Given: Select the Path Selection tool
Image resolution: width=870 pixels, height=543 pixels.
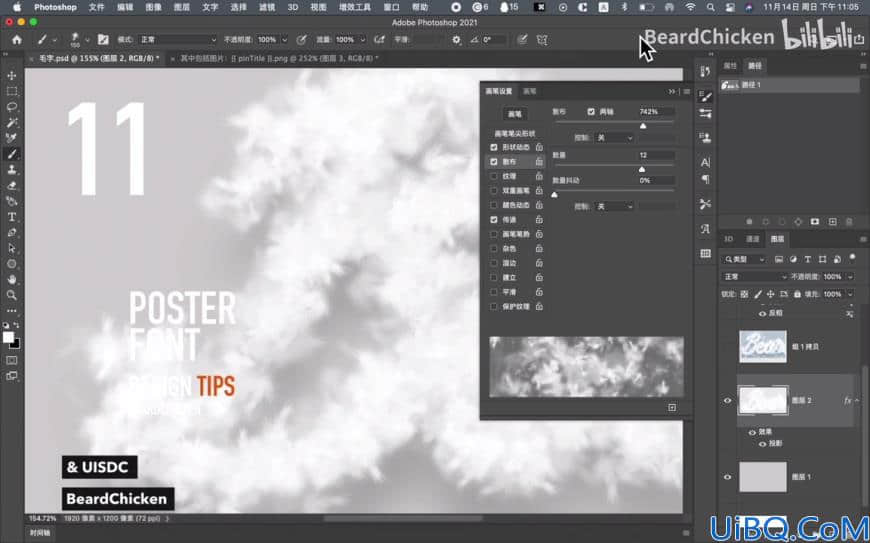Looking at the screenshot, I should click(12, 248).
